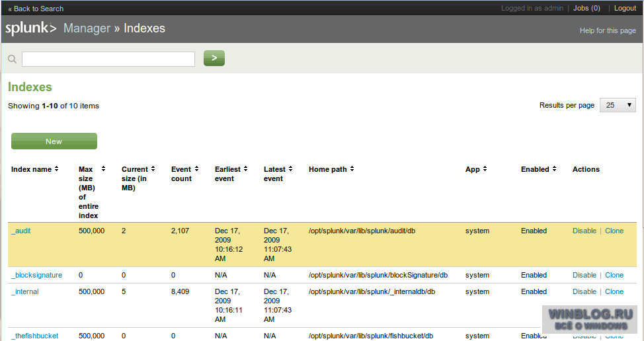Click the splunk logo
Image resolution: width=644 pixels, height=341 pixels.
(x=31, y=28)
